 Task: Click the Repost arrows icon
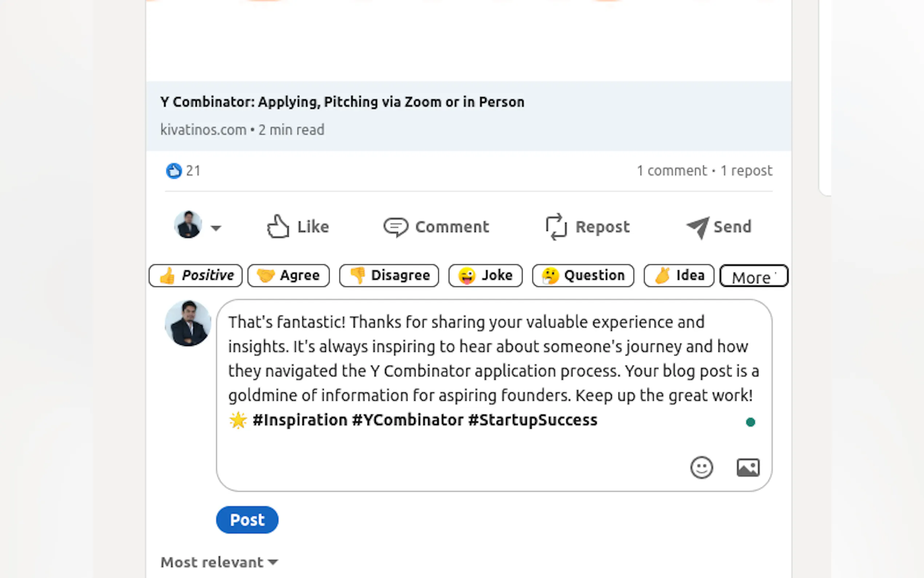point(556,227)
